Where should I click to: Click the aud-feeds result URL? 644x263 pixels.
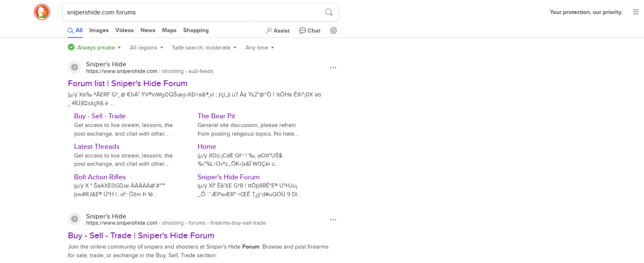149,71
